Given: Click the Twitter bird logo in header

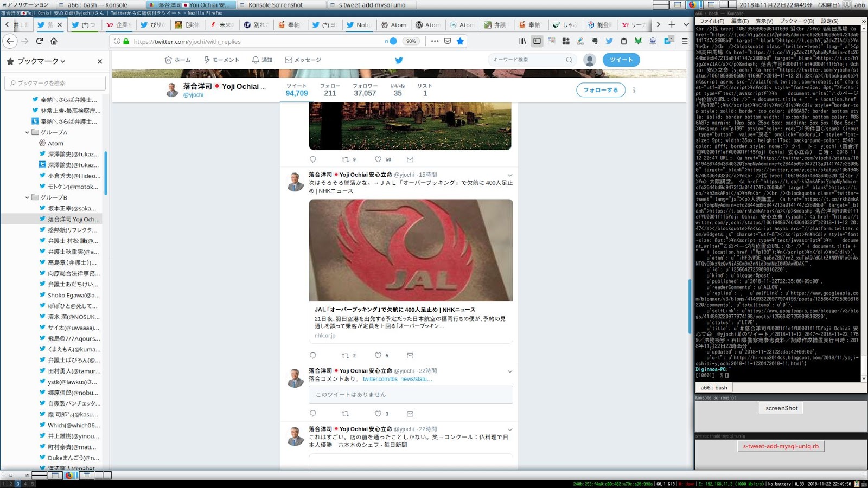Looking at the screenshot, I should [x=399, y=60].
